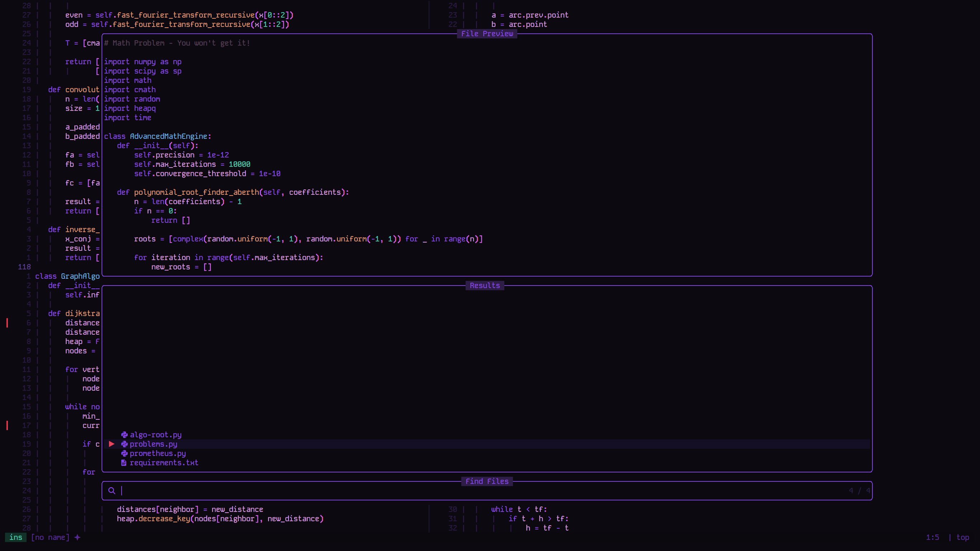Click the 'roots = [complex(' line in preview

[308, 239]
